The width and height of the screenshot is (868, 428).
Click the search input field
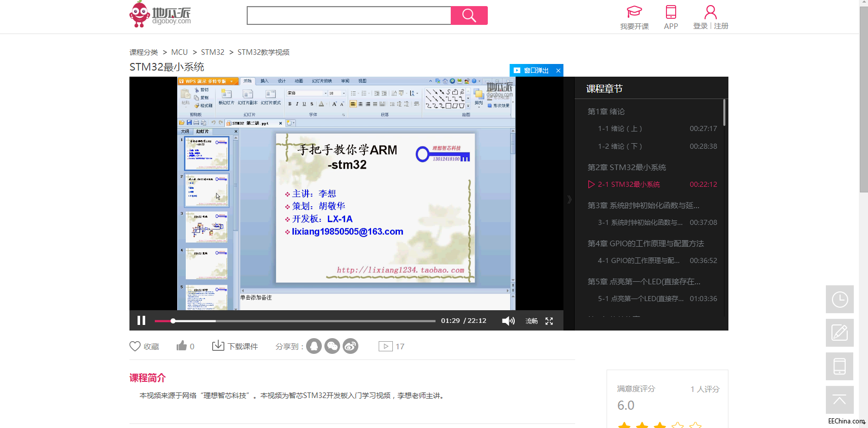click(x=349, y=16)
